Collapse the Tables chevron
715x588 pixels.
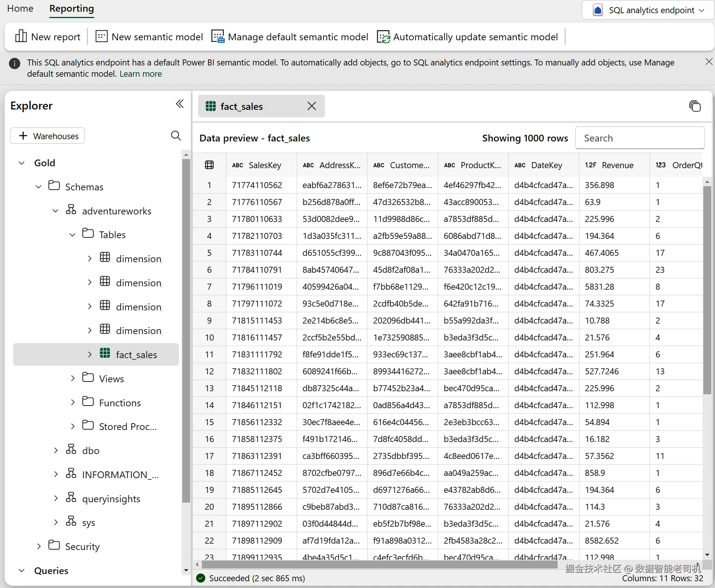[x=72, y=235]
